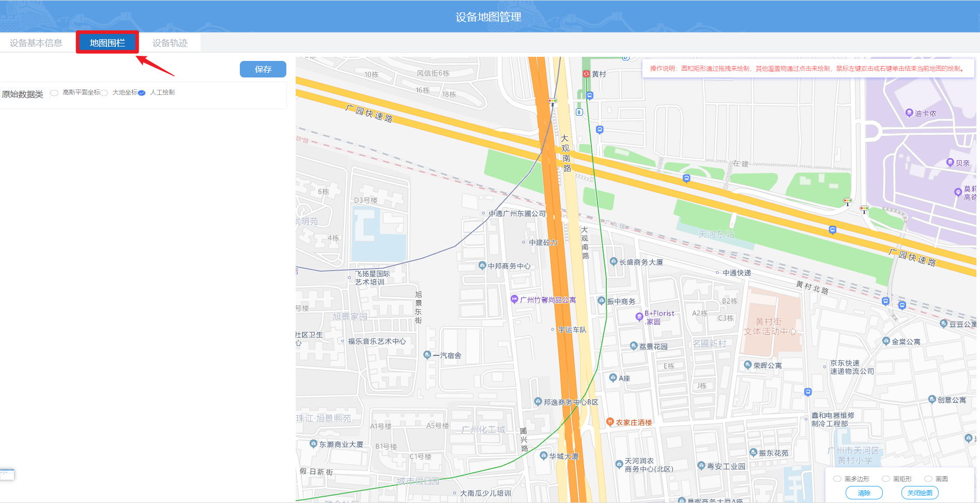
Task: Switch to the 地图围栏 tab
Action: (x=108, y=43)
